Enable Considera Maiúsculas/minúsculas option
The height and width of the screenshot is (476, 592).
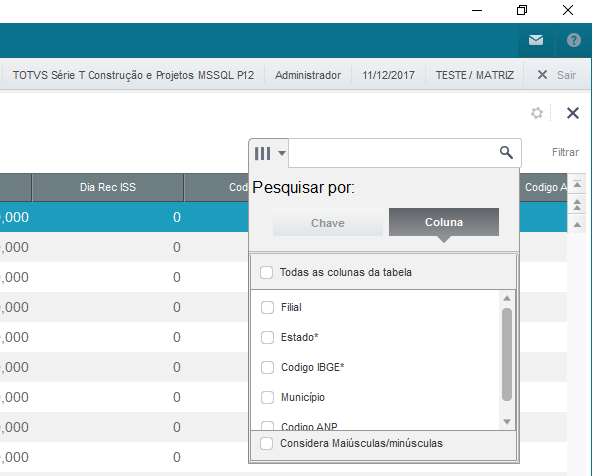pyautogui.click(x=267, y=443)
